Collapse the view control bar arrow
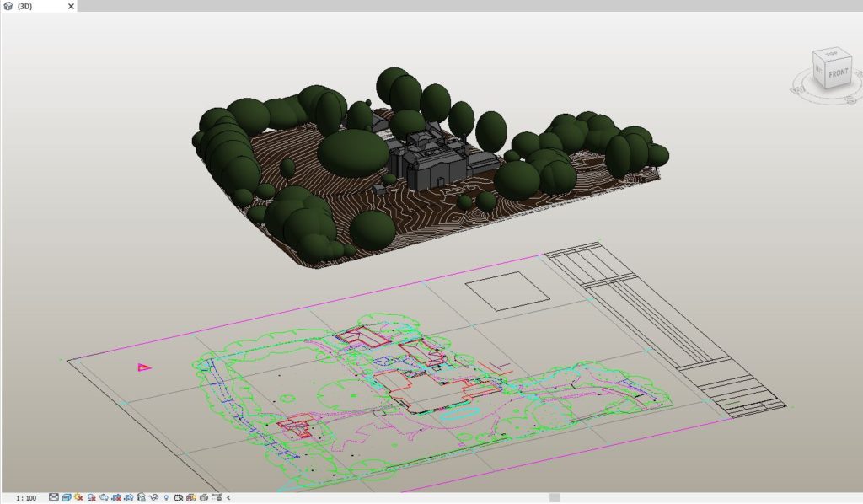863x504 pixels. 228,497
